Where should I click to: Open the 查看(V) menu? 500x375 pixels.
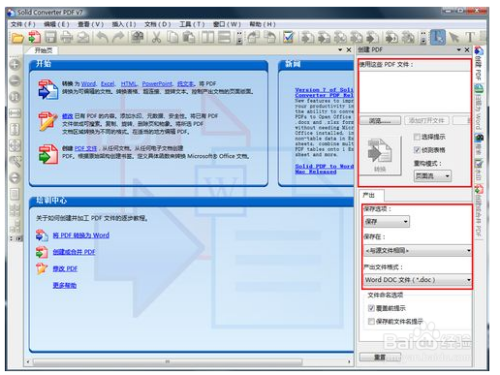(x=91, y=24)
